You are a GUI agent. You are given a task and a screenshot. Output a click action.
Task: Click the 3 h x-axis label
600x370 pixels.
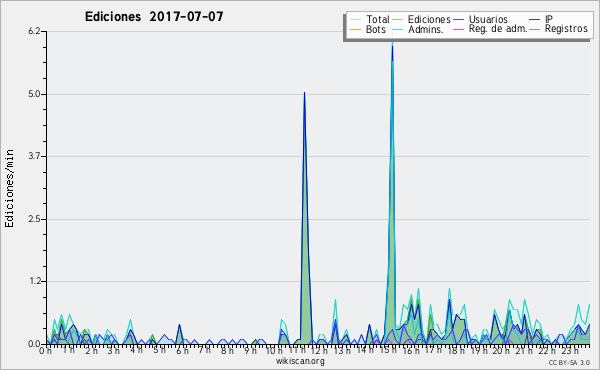(x=114, y=351)
